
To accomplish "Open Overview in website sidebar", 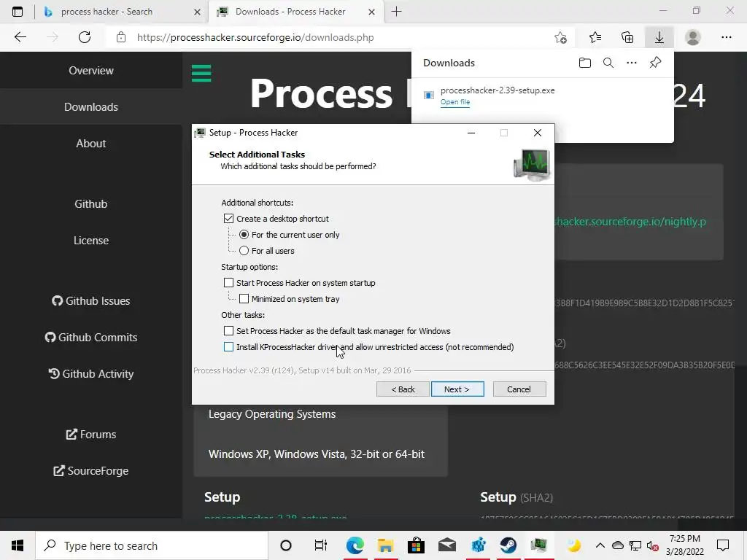I will [91, 71].
